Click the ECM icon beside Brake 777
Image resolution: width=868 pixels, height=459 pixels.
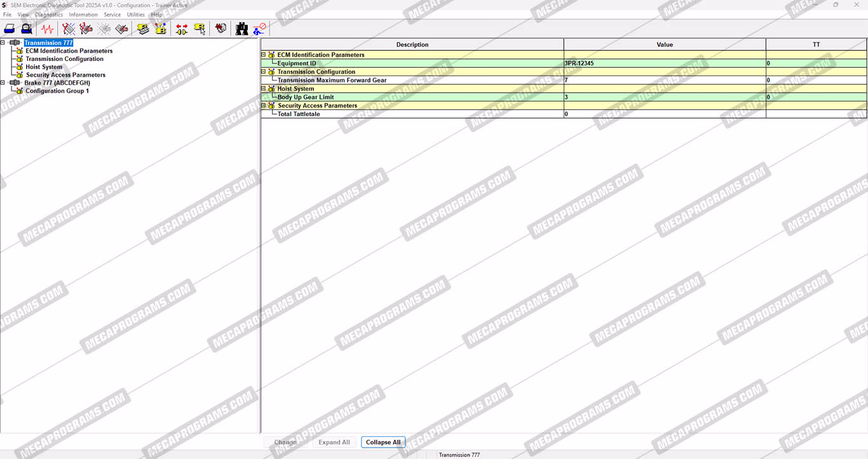coord(15,83)
